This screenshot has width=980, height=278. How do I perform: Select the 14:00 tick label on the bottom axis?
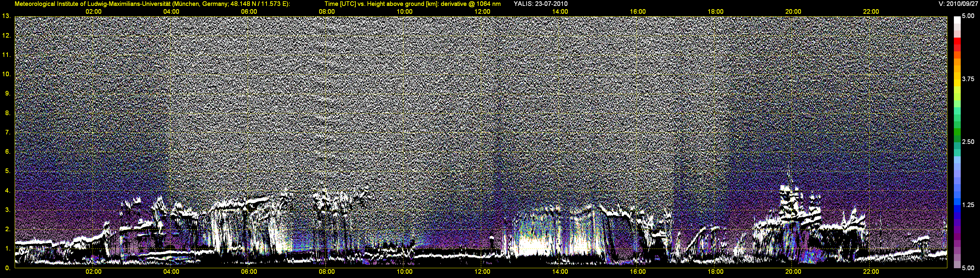click(x=560, y=272)
